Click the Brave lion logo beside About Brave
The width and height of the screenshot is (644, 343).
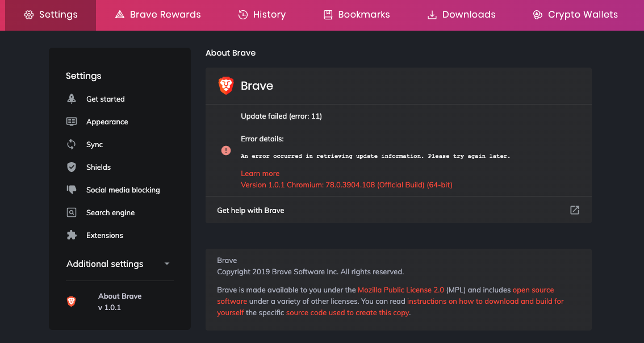72,302
